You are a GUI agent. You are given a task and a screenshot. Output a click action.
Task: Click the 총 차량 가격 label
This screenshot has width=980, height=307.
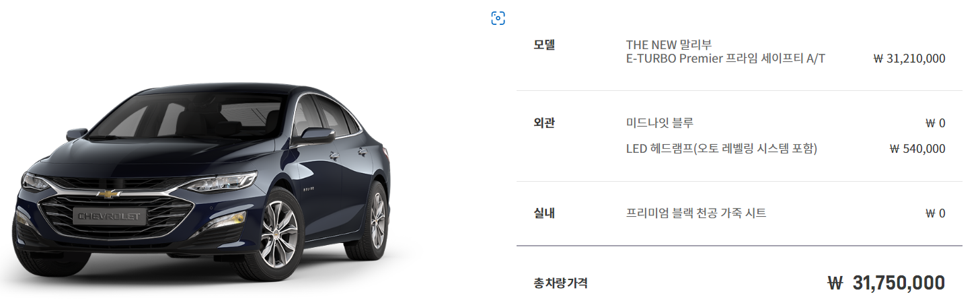click(x=560, y=283)
